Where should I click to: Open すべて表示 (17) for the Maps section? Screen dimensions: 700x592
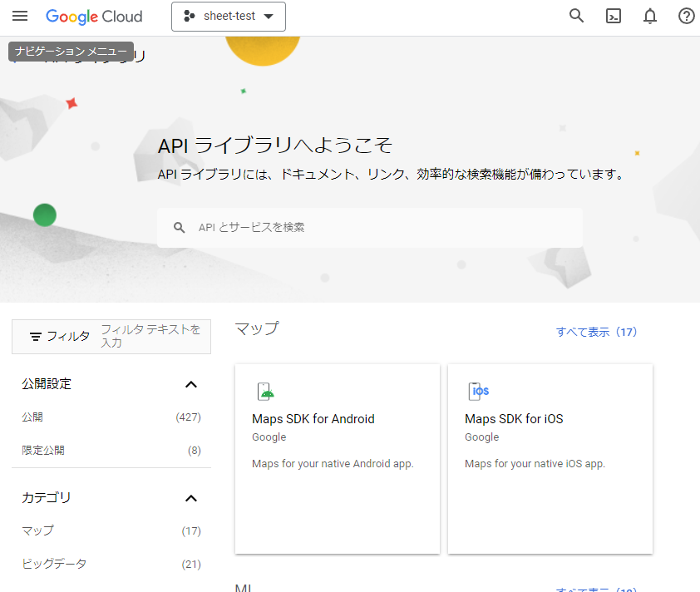click(x=597, y=332)
